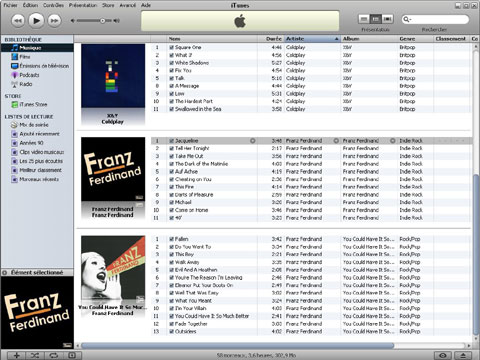Click the Play button
This screenshot has width=480, height=360.
pyautogui.click(x=36, y=21)
